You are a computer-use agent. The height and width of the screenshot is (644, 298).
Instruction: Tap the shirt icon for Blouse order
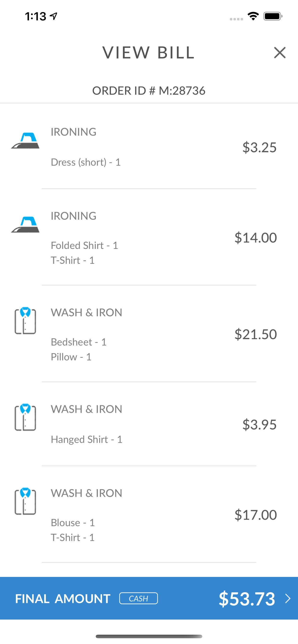pyautogui.click(x=25, y=501)
